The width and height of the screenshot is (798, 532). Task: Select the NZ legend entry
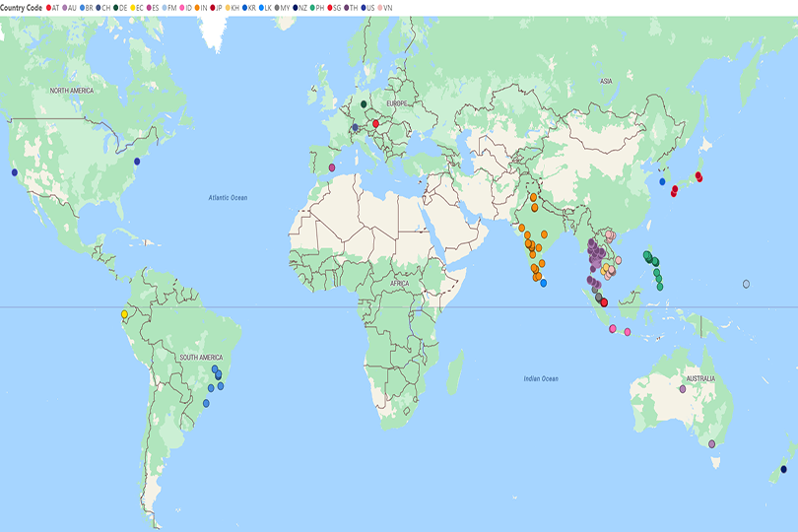point(303,7)
